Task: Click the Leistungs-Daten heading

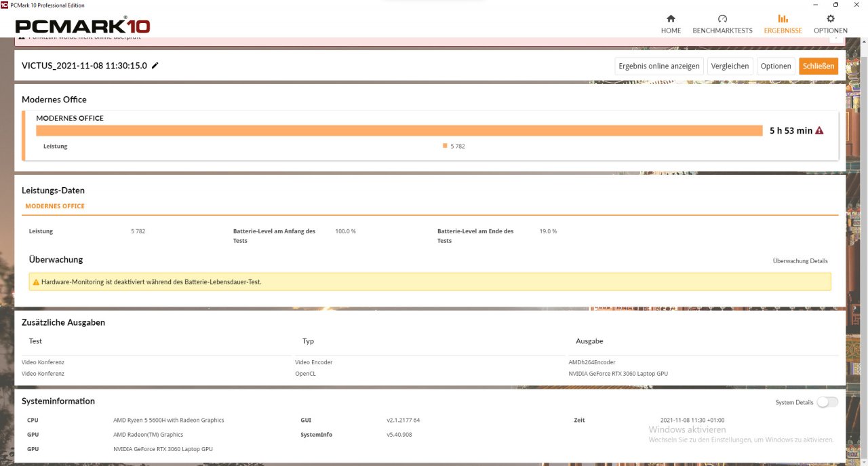Action: click(53, 191)
